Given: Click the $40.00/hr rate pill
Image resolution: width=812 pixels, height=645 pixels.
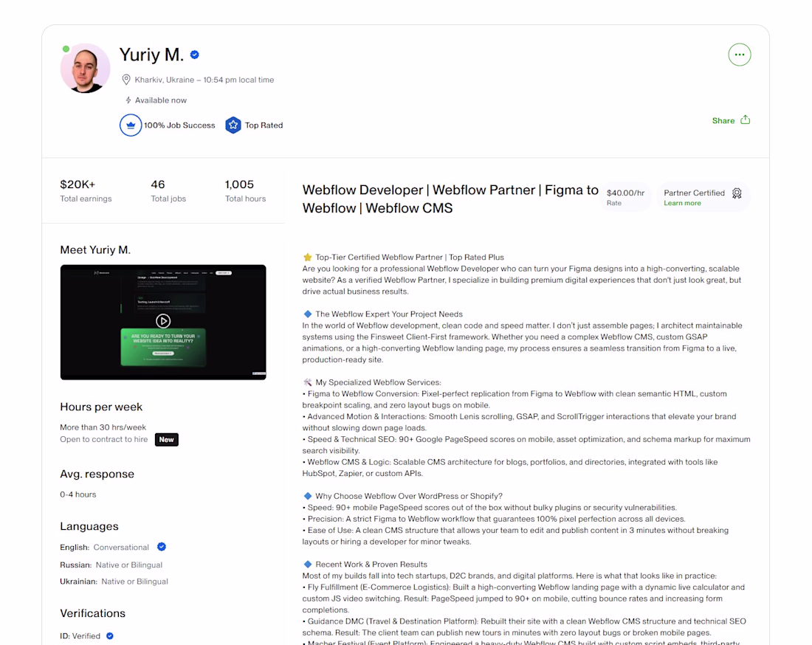Looking at the screenshot, I should click(625, 197).
